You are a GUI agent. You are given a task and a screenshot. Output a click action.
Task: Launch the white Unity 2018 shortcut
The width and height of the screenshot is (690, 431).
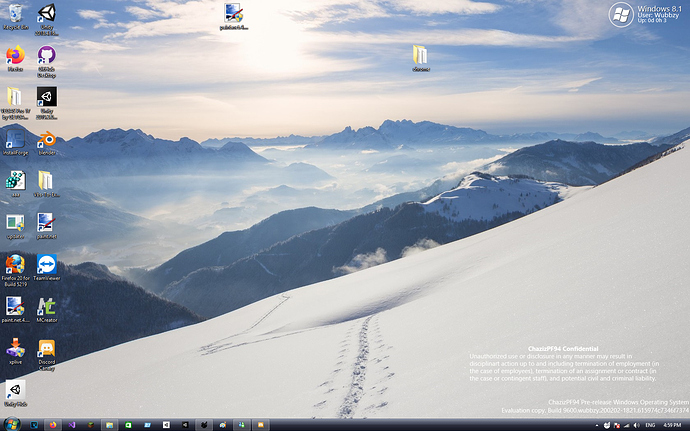click(47, 19)
